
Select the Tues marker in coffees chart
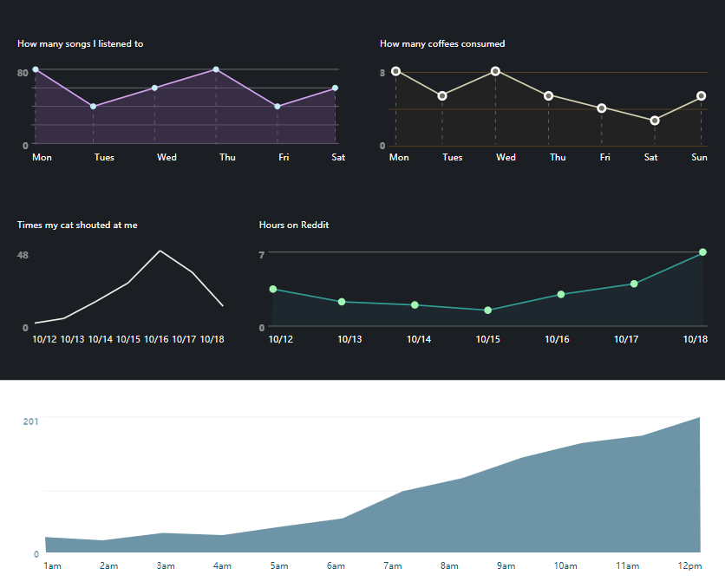coord(442,95)
